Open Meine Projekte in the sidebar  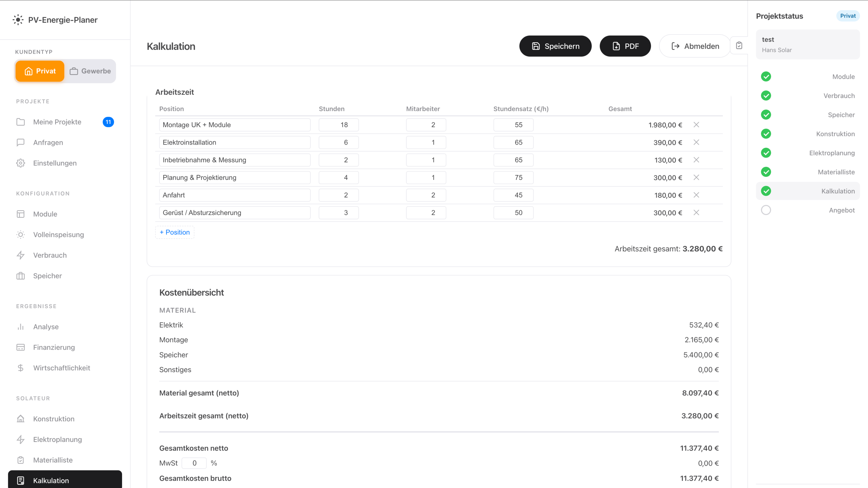pos(57,122)
